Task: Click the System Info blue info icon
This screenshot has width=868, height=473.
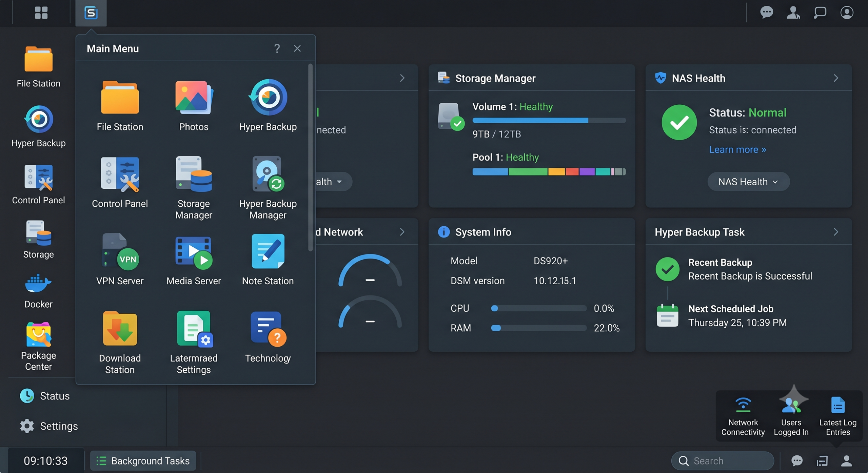Action: [x=443, y=232]
